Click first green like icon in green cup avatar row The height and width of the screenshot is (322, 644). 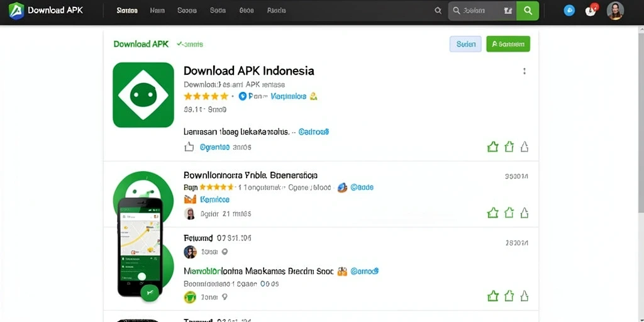point(492,296)
